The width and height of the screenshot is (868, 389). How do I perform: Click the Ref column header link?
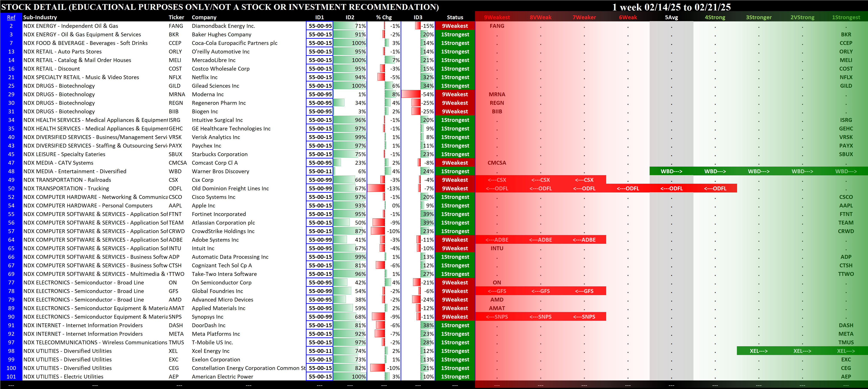[x=11, y=17]
